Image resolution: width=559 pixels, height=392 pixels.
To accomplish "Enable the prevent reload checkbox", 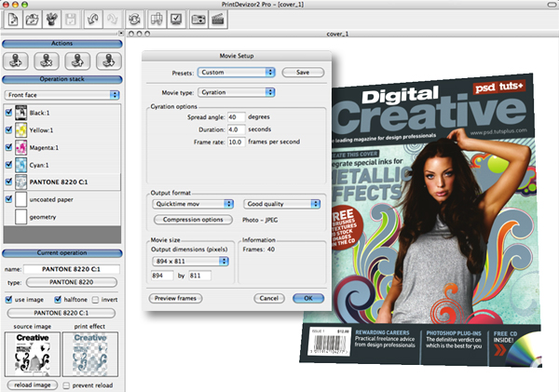I will pyautogui.click(x=66, y=385).
